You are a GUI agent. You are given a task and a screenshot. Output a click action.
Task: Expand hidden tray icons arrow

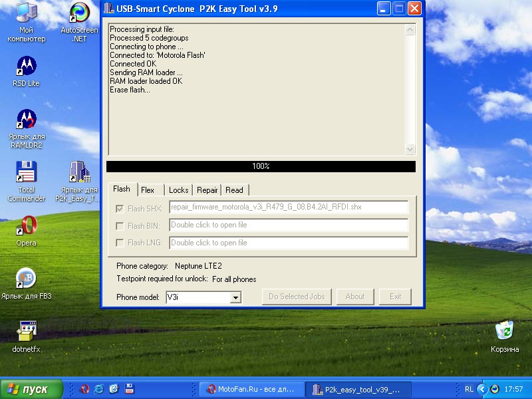point(481,389)
